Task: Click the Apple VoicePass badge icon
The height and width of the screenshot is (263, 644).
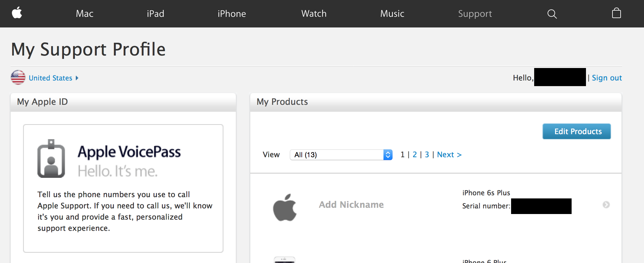Action: click(x=51, y=158)
